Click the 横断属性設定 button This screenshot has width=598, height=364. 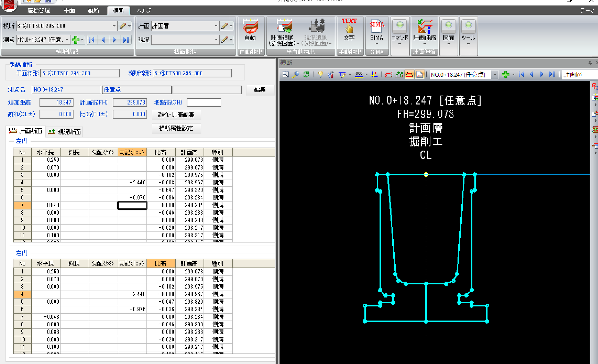(x=176, y=128)
